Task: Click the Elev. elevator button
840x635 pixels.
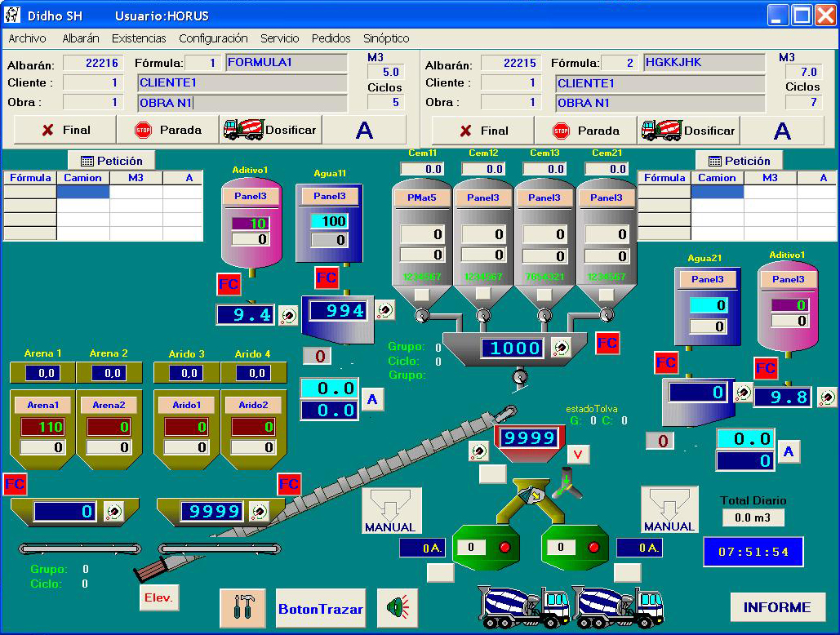Action: coord(158,597)
